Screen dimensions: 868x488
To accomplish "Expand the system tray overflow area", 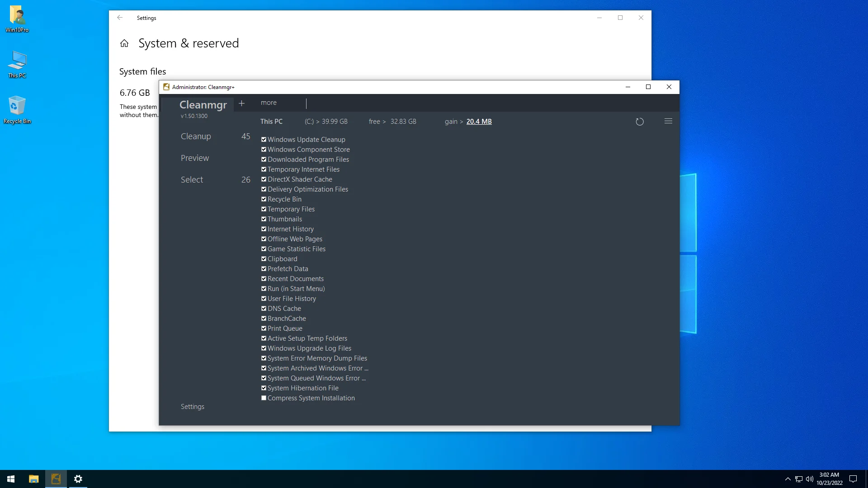I will point(788,479).
